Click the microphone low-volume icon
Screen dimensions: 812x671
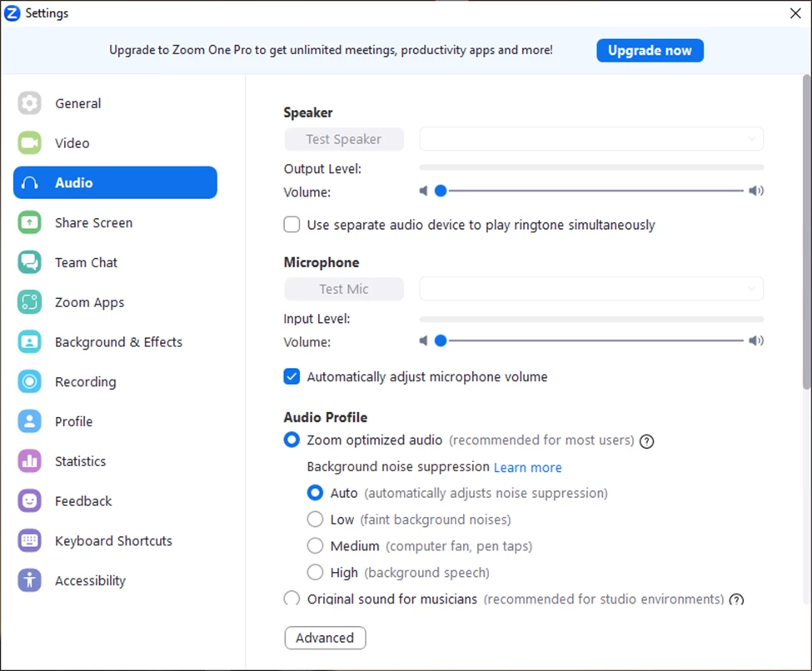point(423,340)
